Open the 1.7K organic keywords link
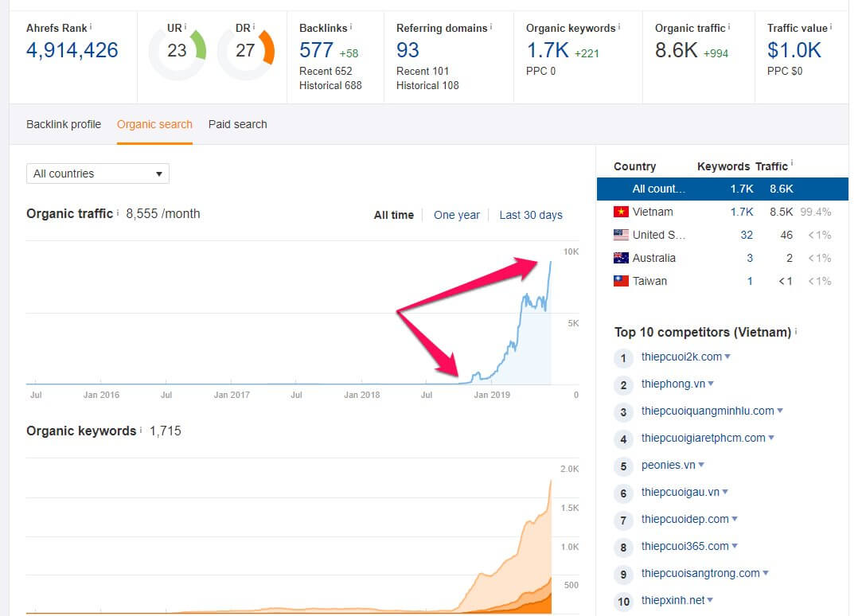This screenshot has height=616, width=862. [x=548, y=50]
